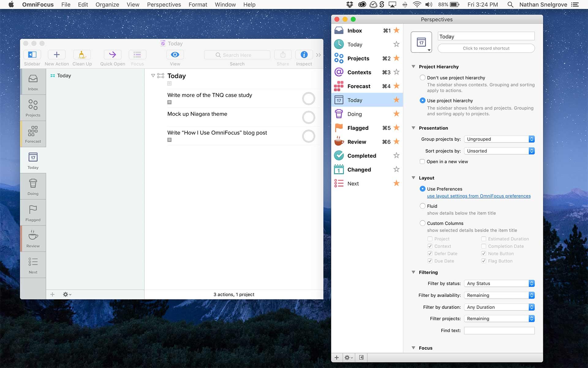
Task: Select Projects tab in main window sidebar
Action: click(33, 108)
